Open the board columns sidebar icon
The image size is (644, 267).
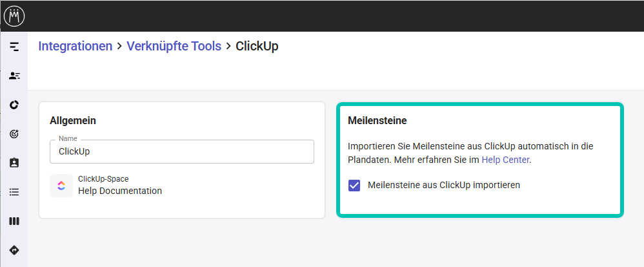pyautogui.click(x=14, y=221)
